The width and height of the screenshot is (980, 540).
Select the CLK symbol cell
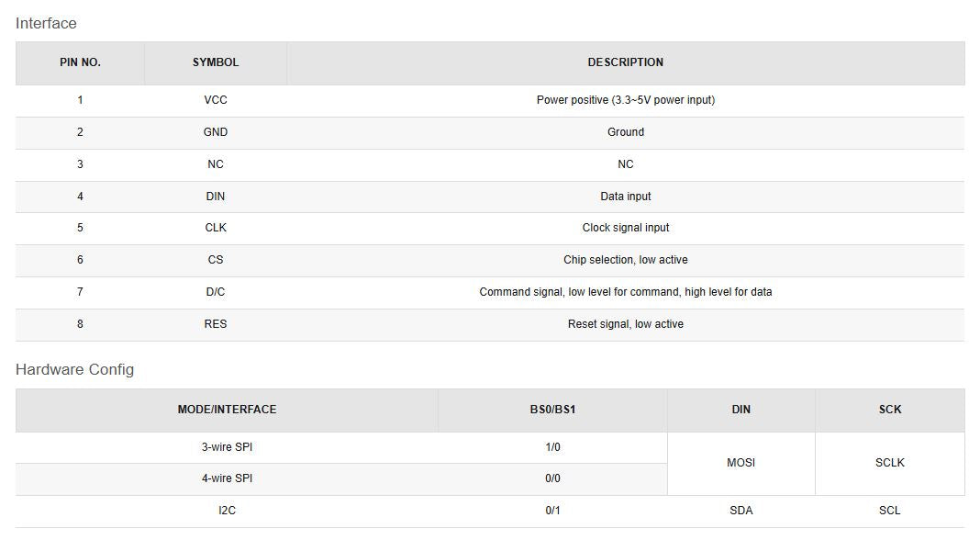pyautogui.click(x=216, y=228)
